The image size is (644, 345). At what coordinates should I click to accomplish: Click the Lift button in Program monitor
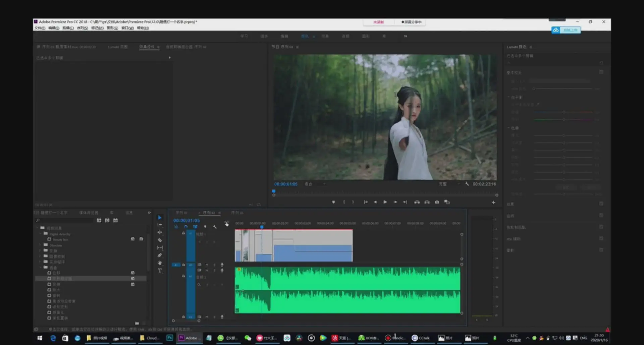point(417,202)
